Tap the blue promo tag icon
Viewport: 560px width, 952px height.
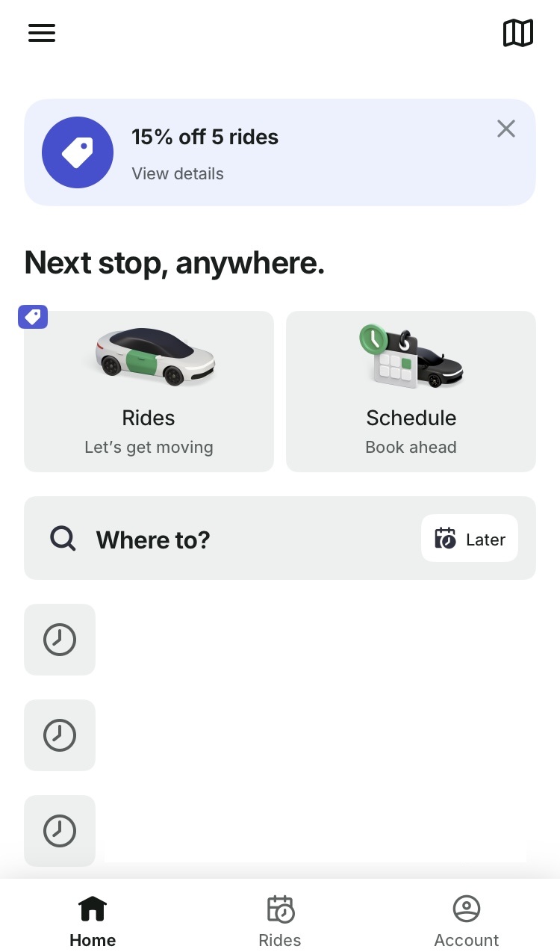point(78,152)
